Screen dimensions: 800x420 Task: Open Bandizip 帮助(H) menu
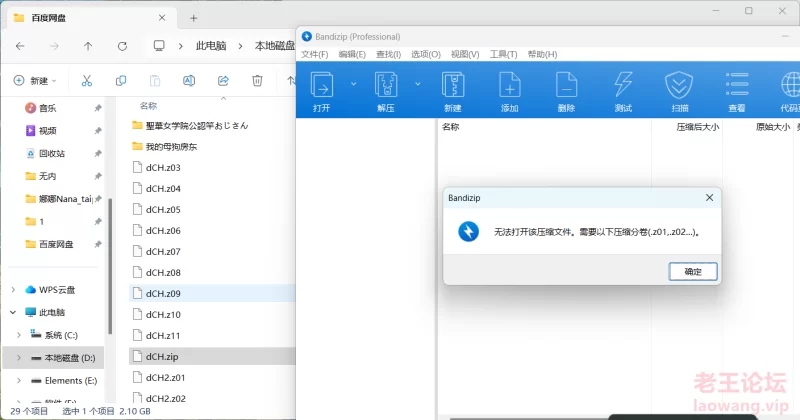pos(542,54)
